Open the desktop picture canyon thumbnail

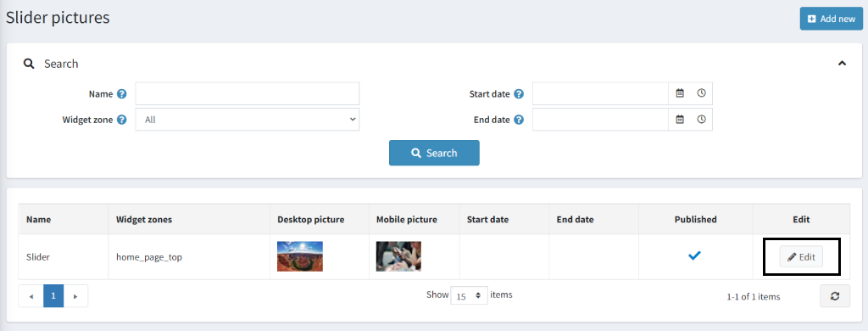(x=300, y=256)
